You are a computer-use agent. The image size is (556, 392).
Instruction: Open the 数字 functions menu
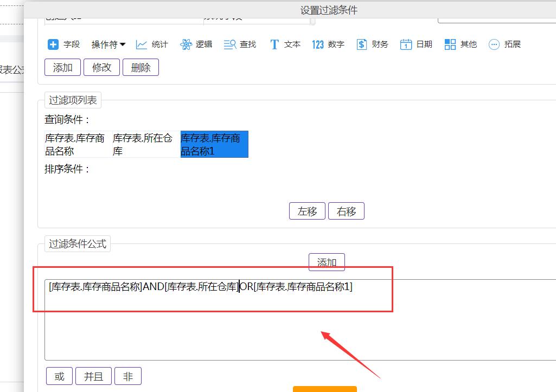click(328, 44)
